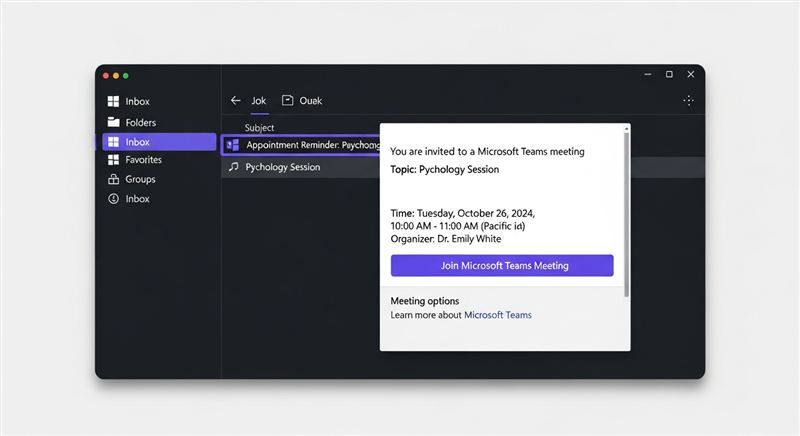The image size is (800, 436).
Task: Click the clock icon beside bottom Inbox
Action: tap(113, 198)
